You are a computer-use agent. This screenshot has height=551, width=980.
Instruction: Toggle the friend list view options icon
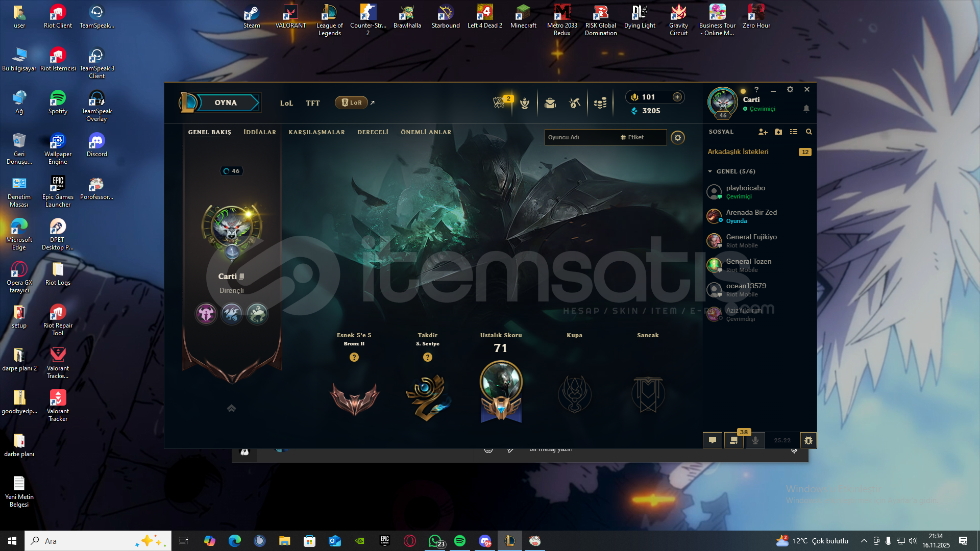[x=794, y=132]
